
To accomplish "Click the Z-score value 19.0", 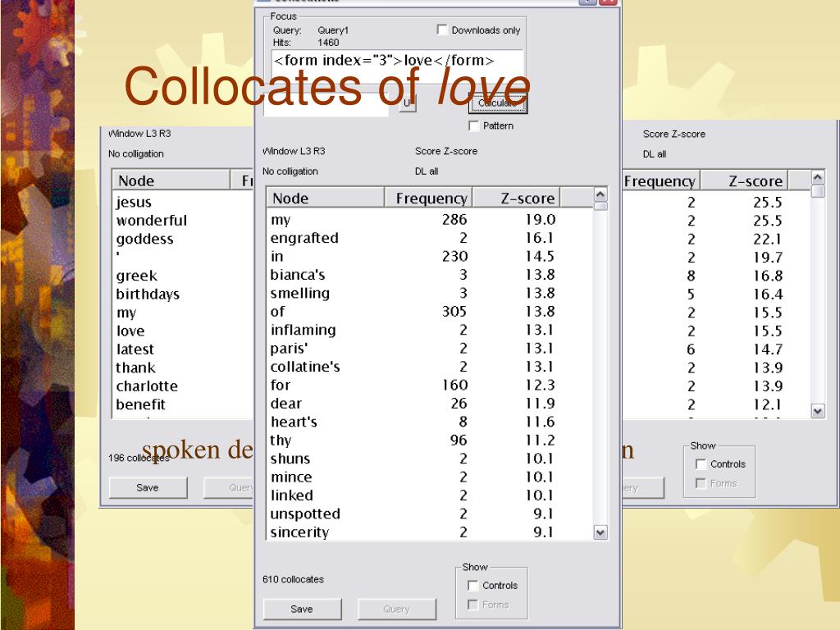I will tap(540, 220).
